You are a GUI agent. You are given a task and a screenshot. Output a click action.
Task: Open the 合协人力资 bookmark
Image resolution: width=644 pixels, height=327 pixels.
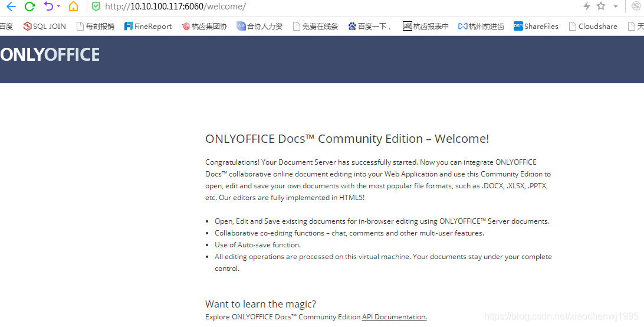pyautogui.click(x=259, y=27)
